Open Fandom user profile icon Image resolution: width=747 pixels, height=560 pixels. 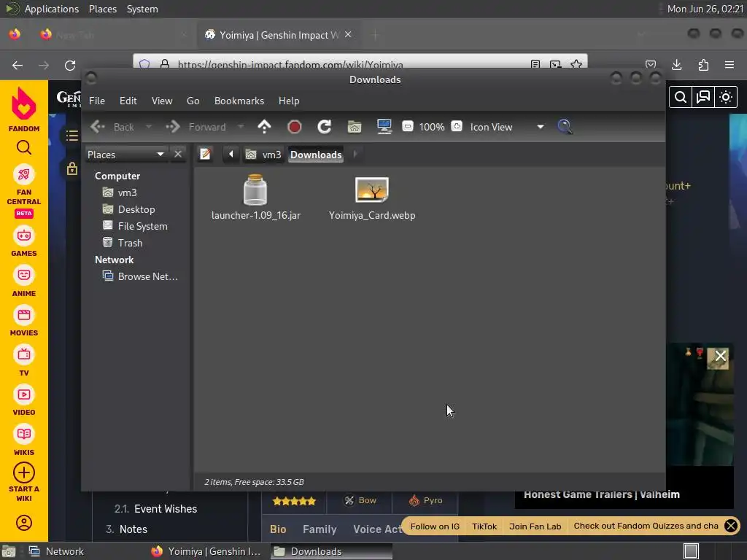24,523
